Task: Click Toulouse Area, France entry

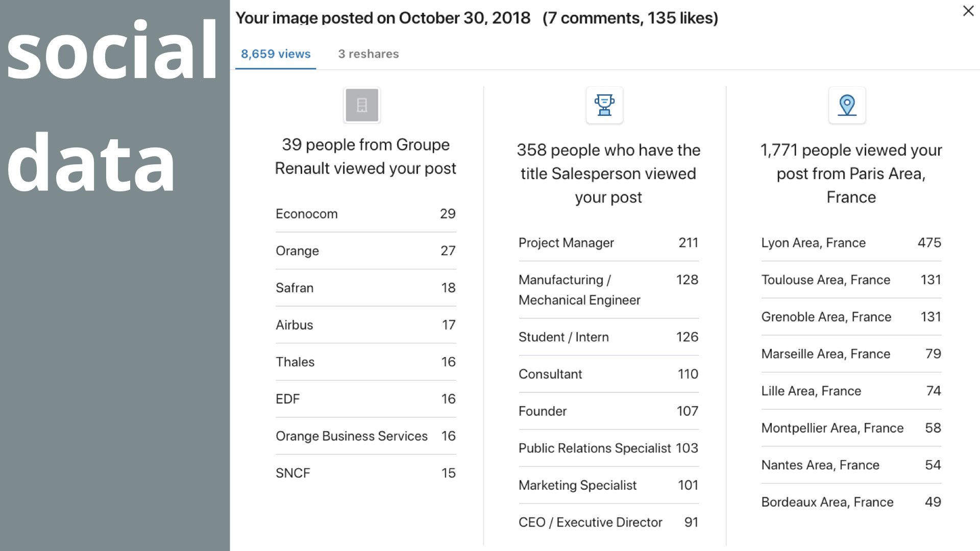Action: click(x=851, y=280)
